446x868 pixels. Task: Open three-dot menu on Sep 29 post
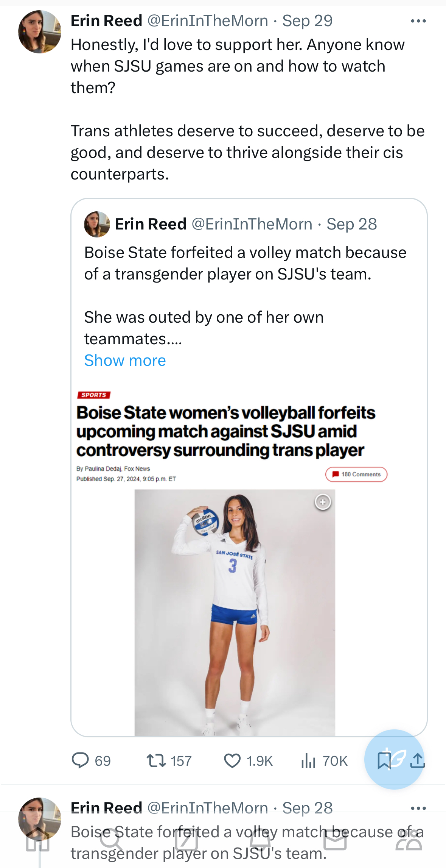click(418, 21)
